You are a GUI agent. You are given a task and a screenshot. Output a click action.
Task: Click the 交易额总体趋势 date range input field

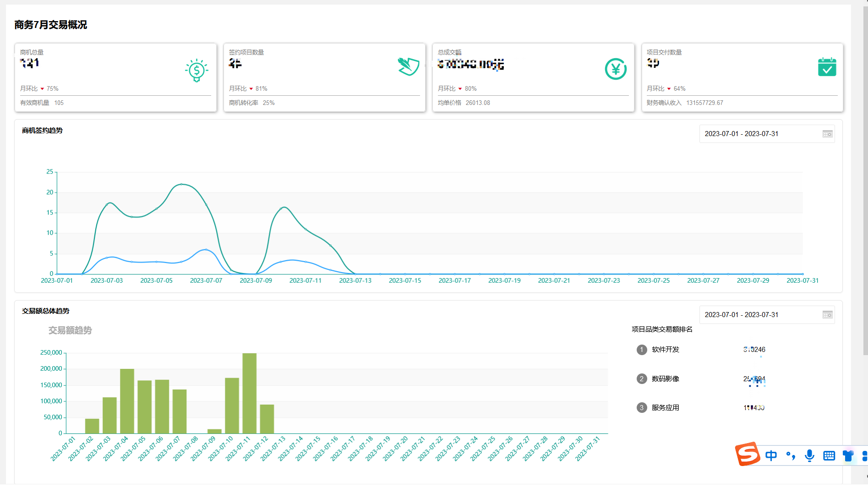(767, 315)
